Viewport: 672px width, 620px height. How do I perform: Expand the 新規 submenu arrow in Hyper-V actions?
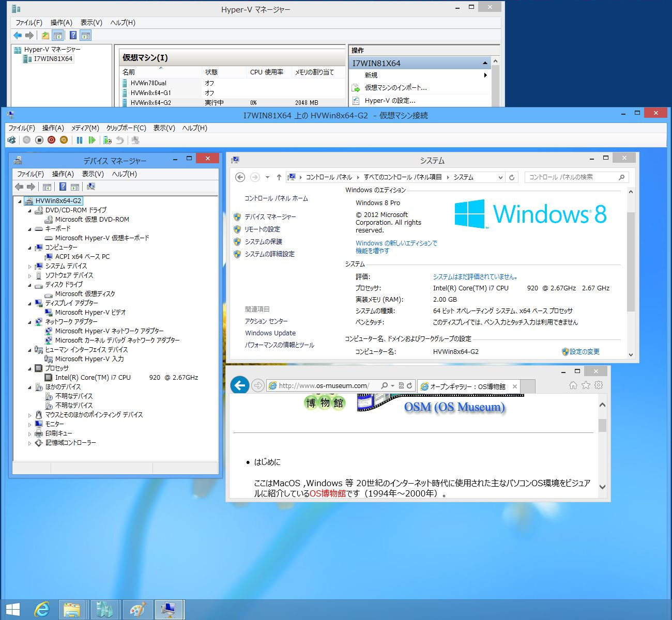point(485,75)
